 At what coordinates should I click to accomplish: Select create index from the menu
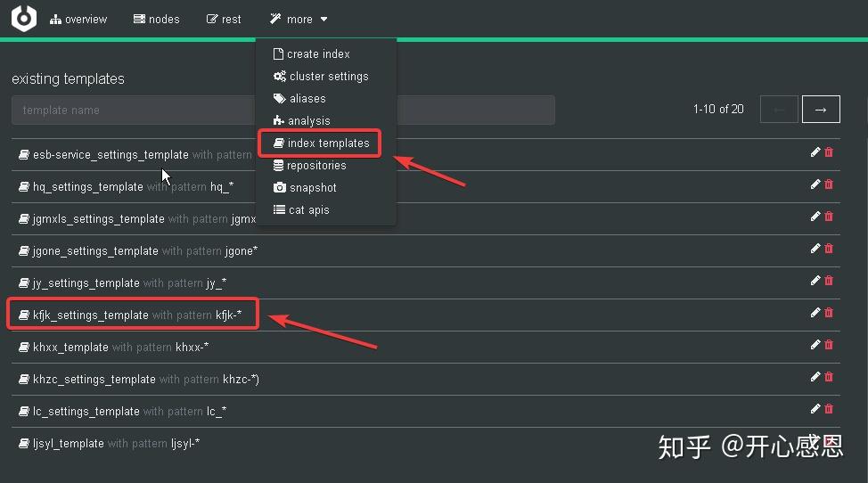318,53
